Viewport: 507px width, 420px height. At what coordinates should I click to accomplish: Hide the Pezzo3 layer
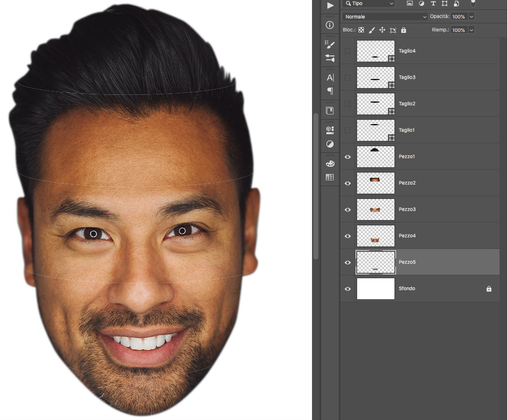[348, 209]
